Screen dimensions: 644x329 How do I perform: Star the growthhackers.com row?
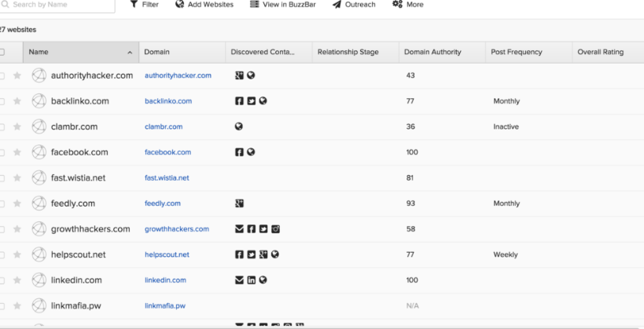tap(17, 229)
